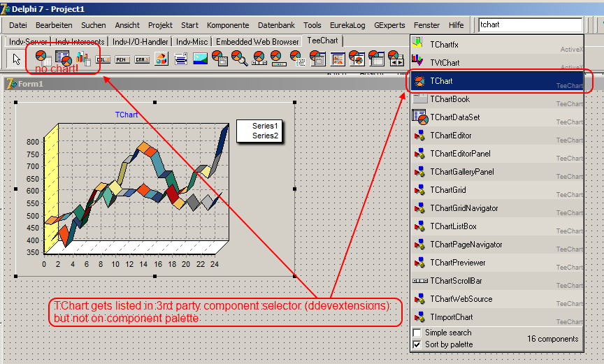Select the landscape picture palette icon

pyautogui.click(x=201, y=59)
